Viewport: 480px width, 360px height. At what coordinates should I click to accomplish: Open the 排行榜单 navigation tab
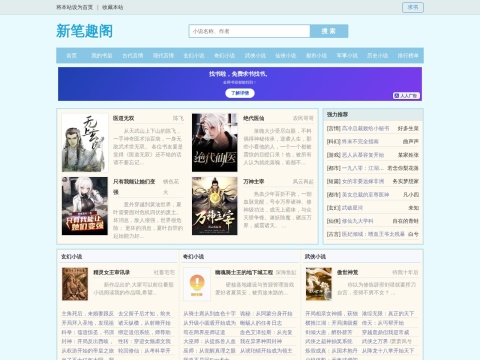(408, 56)
